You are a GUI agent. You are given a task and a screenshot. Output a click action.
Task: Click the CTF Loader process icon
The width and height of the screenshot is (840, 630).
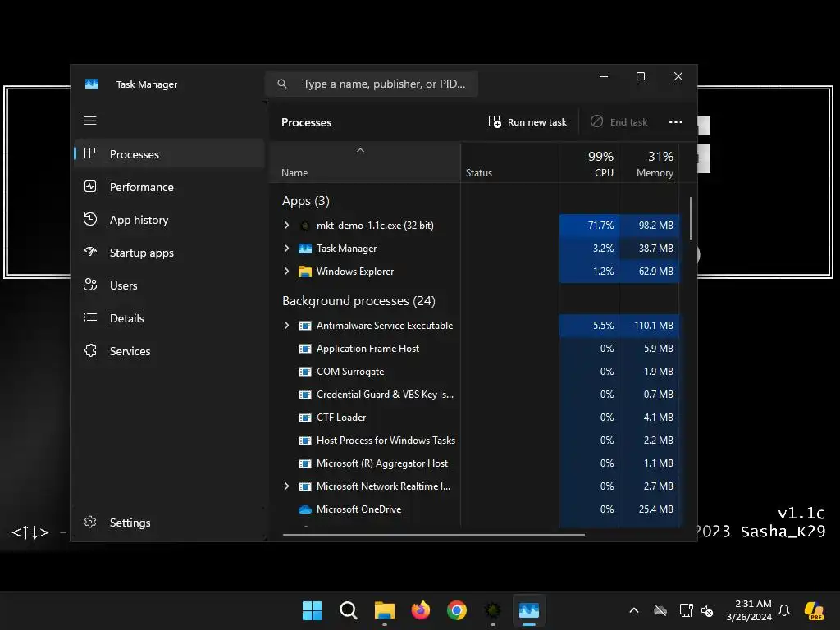coord(305,418)
